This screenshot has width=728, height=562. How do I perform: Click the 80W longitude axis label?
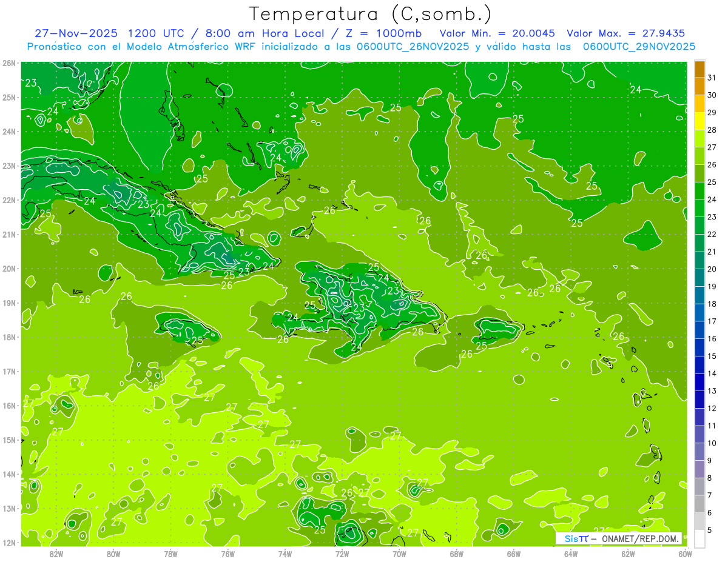coord(113,554)
